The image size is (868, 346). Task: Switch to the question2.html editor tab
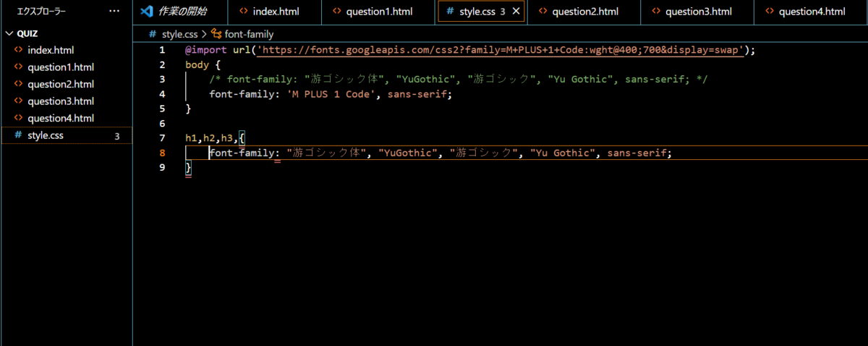coord(585,12)
